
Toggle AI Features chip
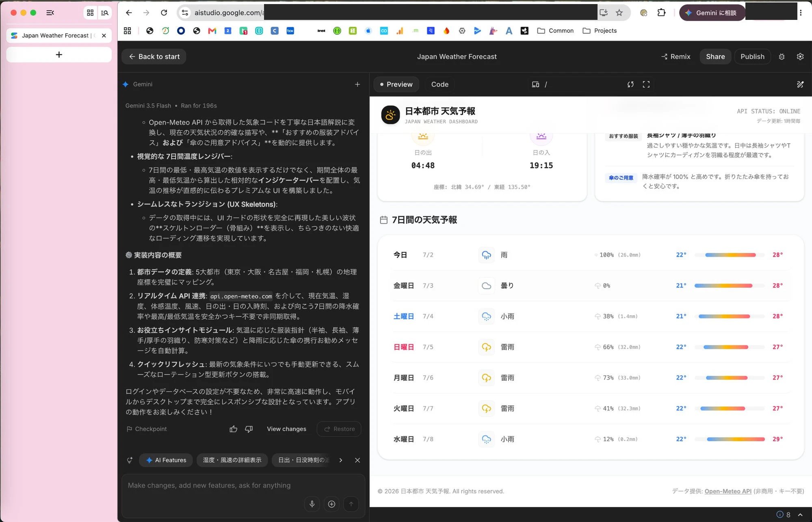coord(166,460)
